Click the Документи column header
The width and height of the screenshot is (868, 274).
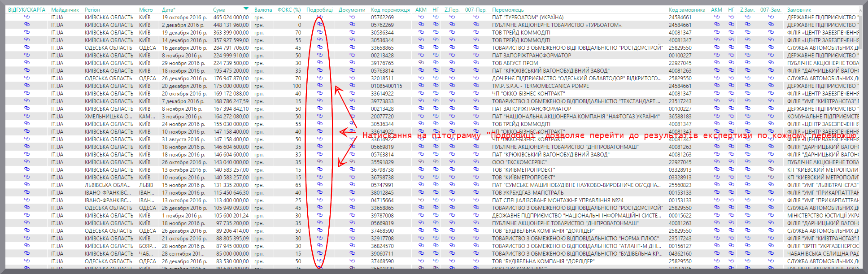(352, 9)
